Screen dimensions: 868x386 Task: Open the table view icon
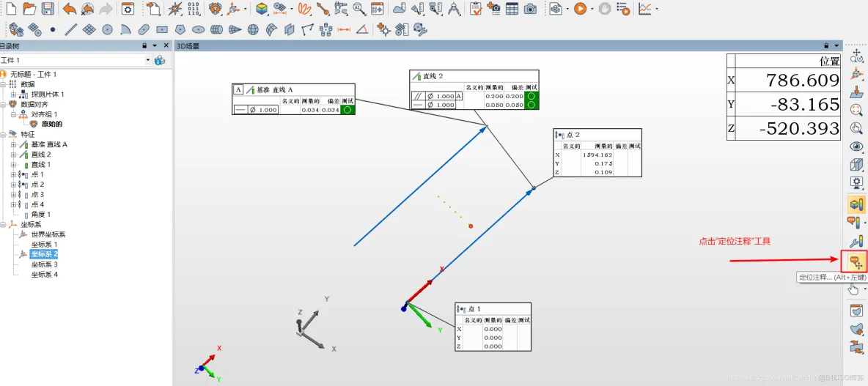point(512,8)
